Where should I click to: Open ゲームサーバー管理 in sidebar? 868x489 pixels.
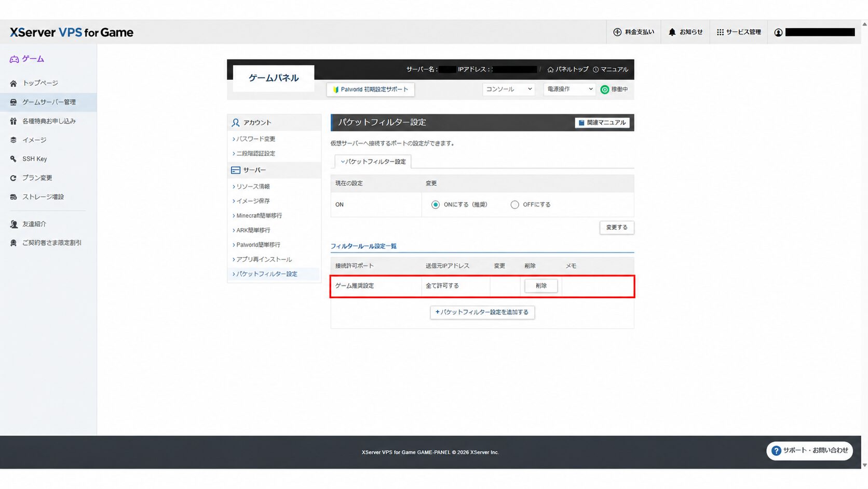pos(48,102)
